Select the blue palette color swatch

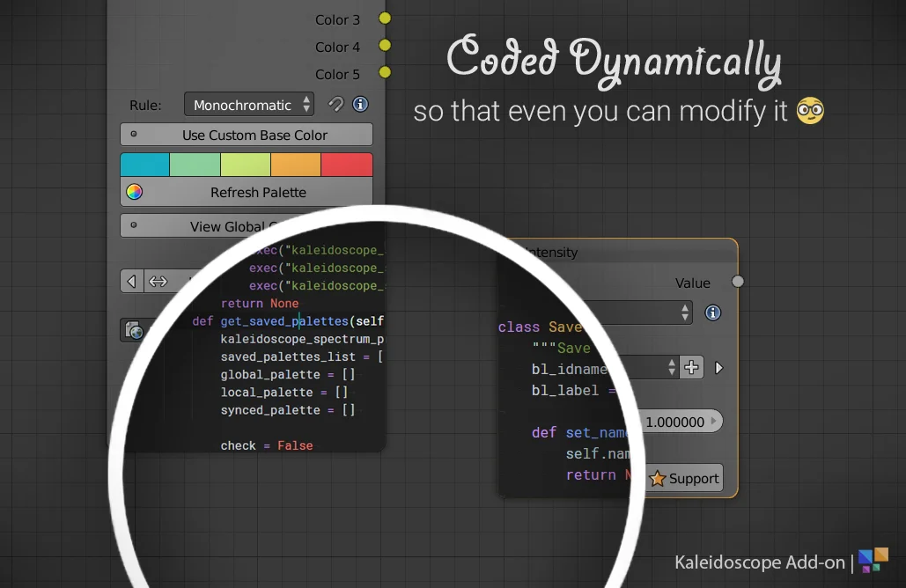coord(144,165)
